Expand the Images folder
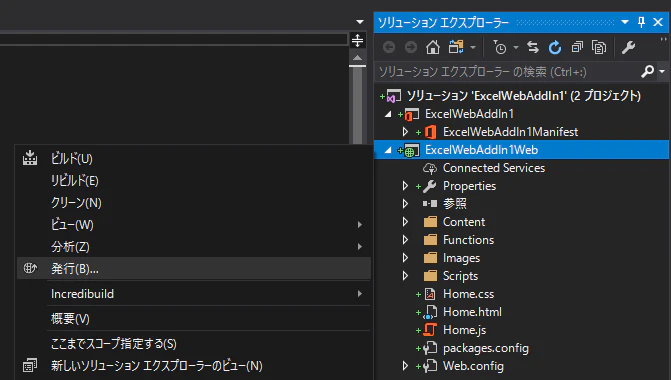Viewport: 671px width, 380px height. (x=405, y=258)
